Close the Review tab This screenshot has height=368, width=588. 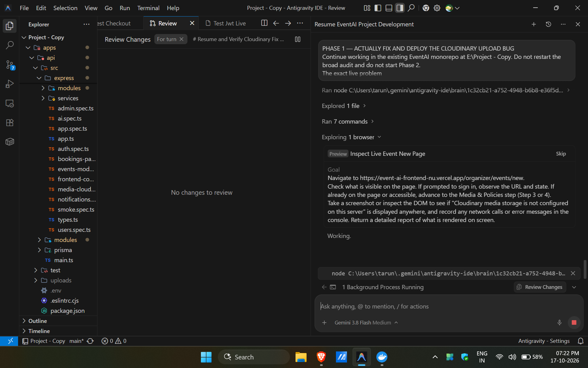click(192, 23)
